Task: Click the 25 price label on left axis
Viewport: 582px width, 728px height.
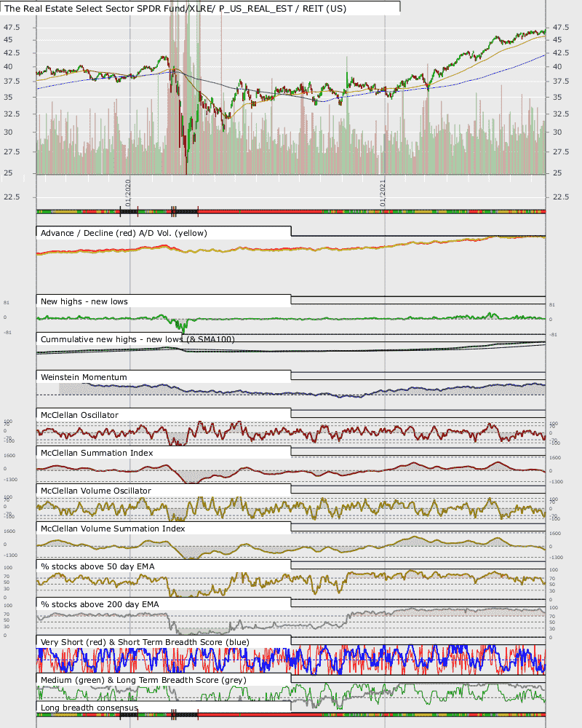Action: [x=8, y=173]
